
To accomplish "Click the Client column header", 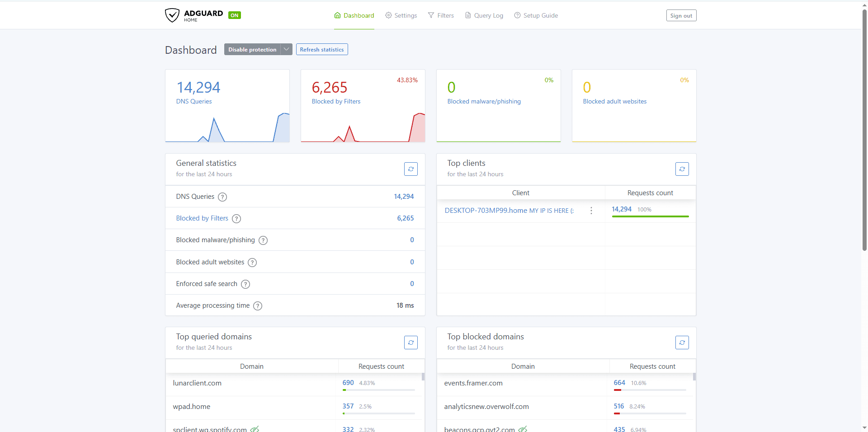I will [x=521, y=193].
